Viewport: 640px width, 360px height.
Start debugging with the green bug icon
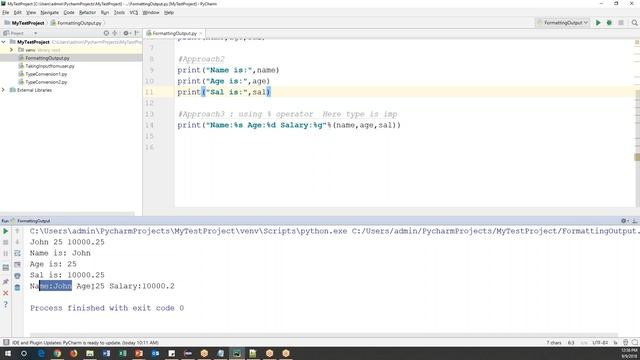[x=609, y=23]
